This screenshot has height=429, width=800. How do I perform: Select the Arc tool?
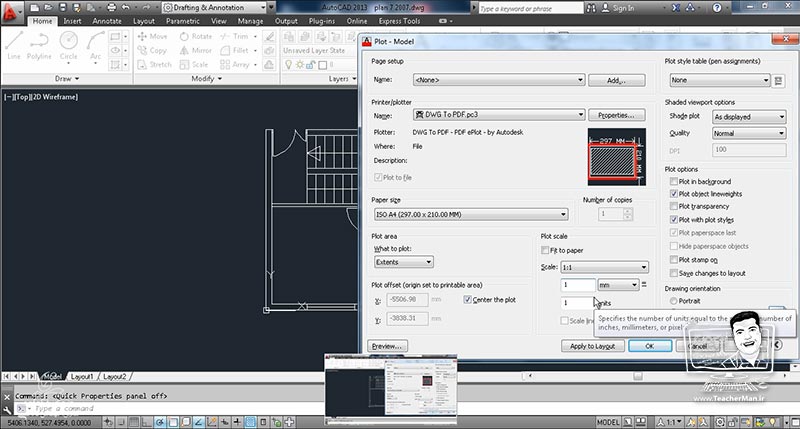coord(95,45)
